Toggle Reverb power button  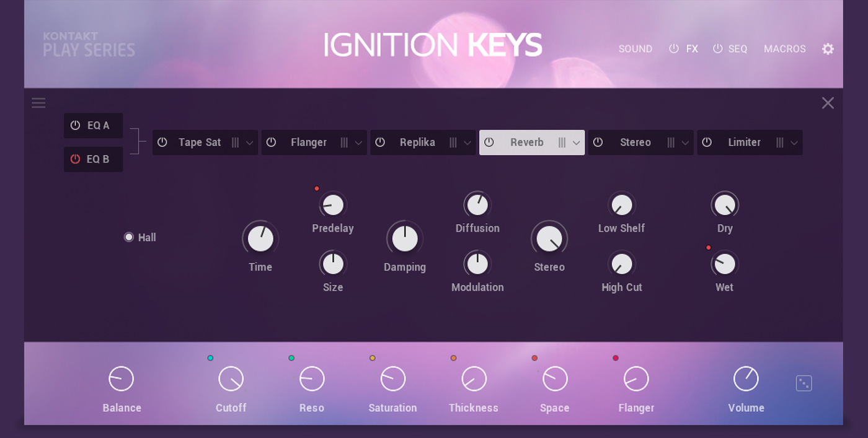(x=489, y=142)
